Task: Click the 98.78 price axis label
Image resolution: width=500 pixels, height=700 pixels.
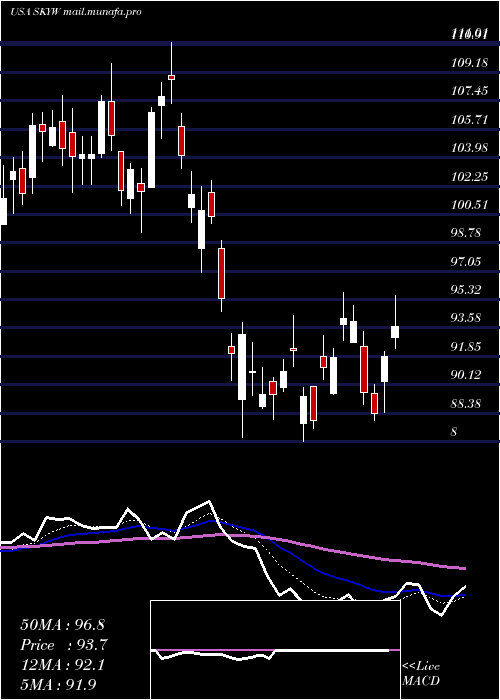Action: 467,233
